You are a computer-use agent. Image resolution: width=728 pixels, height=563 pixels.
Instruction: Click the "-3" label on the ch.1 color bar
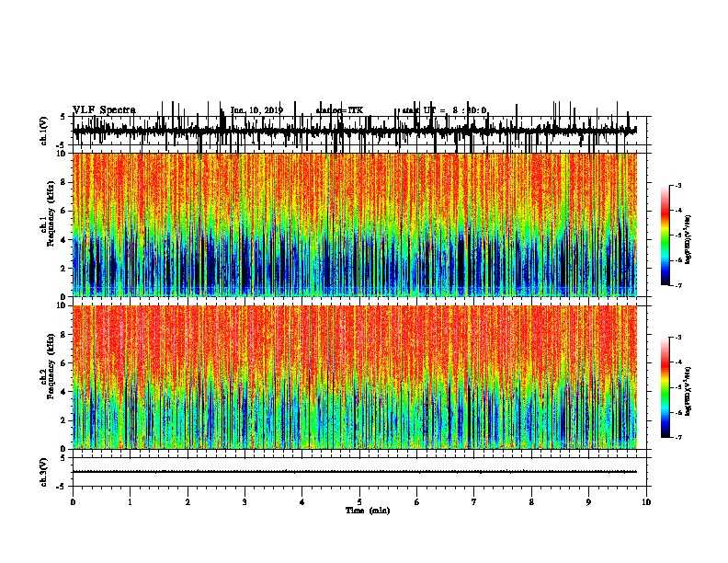(678, 185)
